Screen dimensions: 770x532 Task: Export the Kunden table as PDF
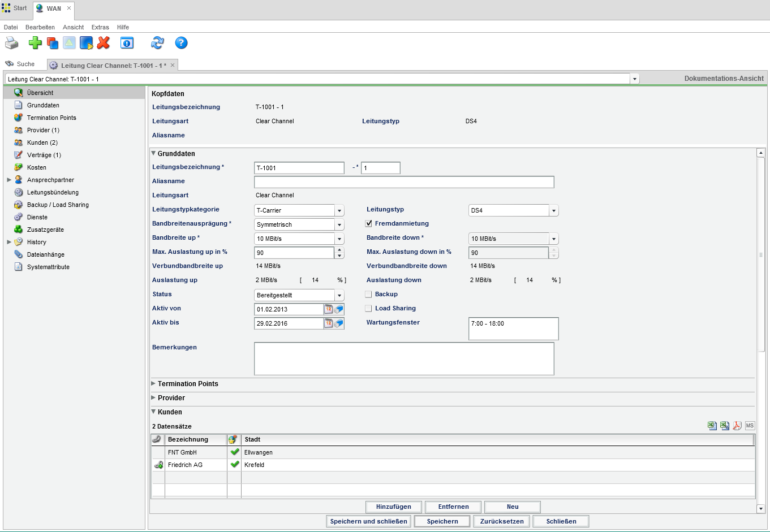(737, 425)
